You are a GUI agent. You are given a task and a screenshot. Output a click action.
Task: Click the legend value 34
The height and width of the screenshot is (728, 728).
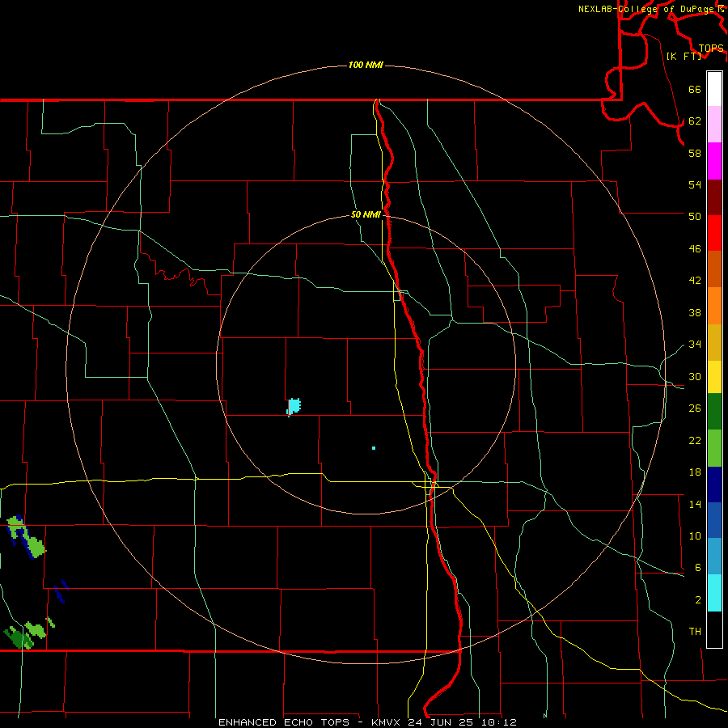(x=695, y=344)
